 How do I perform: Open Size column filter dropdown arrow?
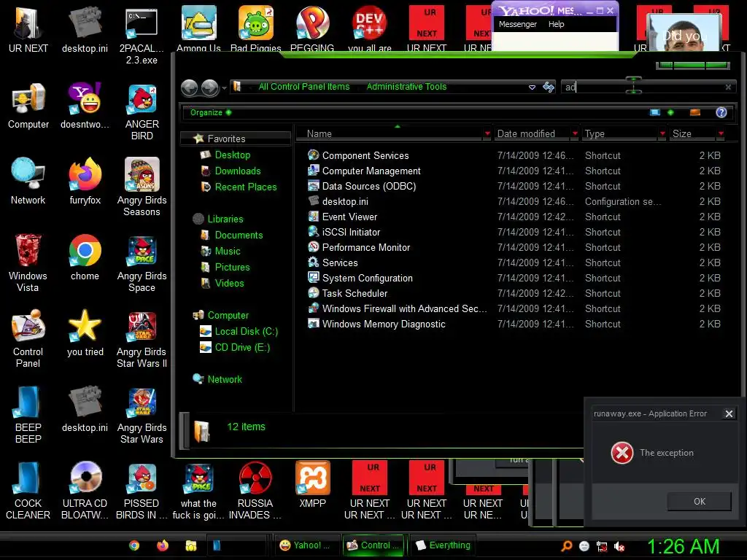[721, 134]
